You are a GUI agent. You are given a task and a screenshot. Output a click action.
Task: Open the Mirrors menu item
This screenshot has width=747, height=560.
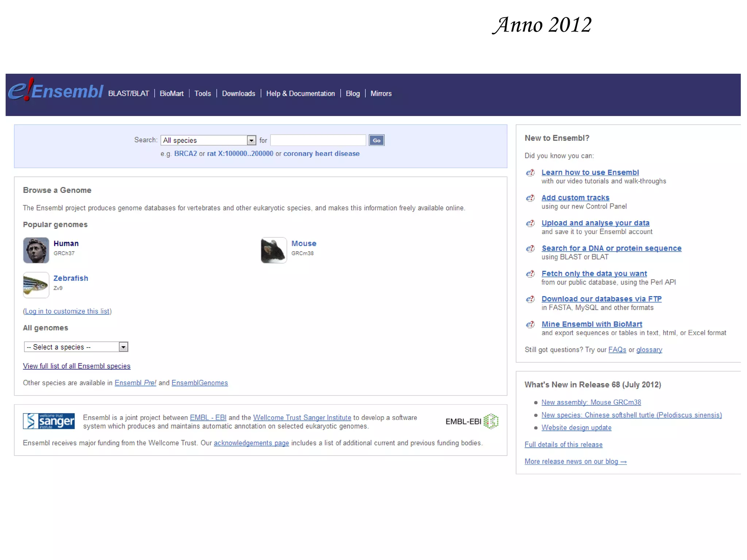(x=381, y=94)
